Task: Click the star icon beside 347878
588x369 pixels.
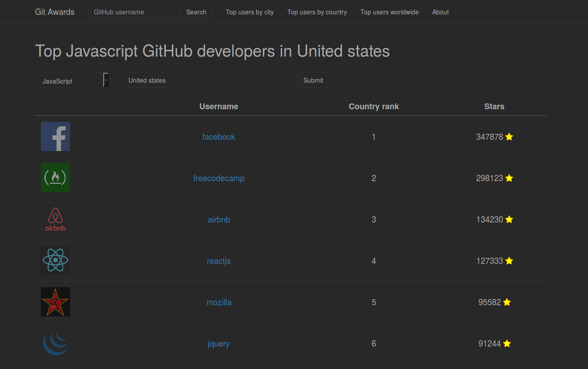Action: pos(509,137)
